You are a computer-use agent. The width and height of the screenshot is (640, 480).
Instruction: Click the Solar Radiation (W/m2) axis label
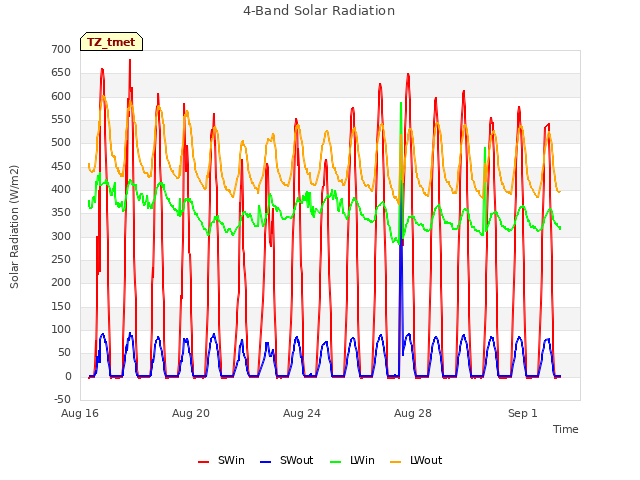pyautogui.click(x=14, y=227)
